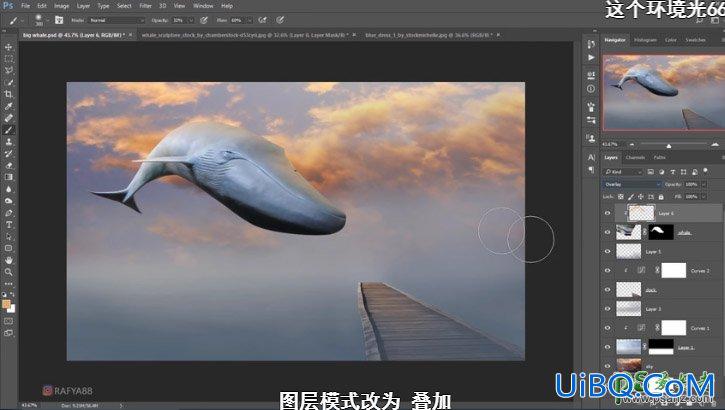The width and height of the screenshot is (725, 410).
Task: Open layer Fill dropdown arrow
Action: [x=704, y=197]
